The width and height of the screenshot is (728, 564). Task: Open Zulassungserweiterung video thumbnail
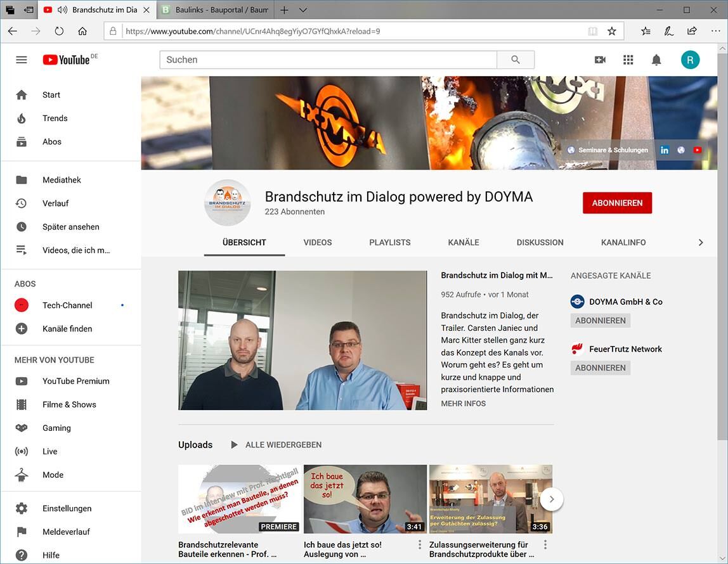pos(491,499)
